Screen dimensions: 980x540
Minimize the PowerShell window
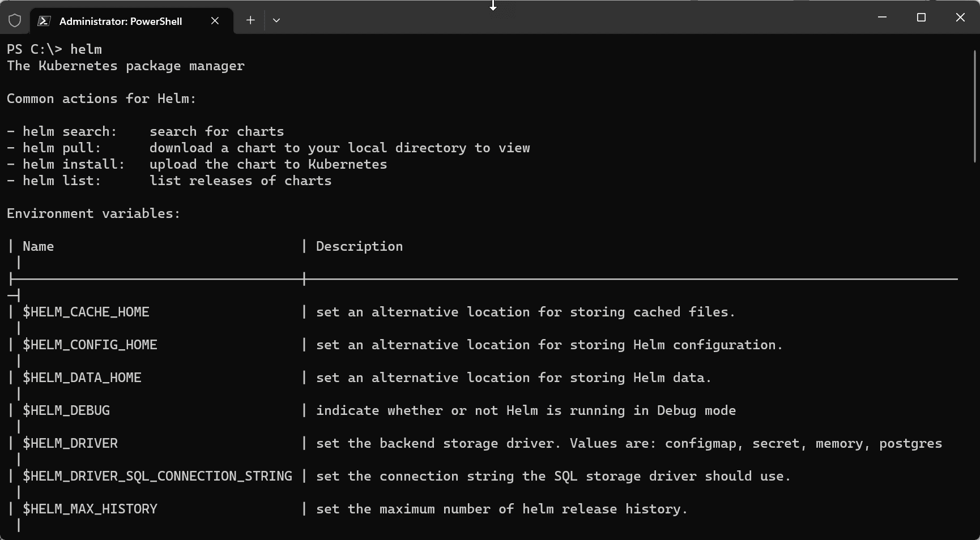click(x=882, y=18)
